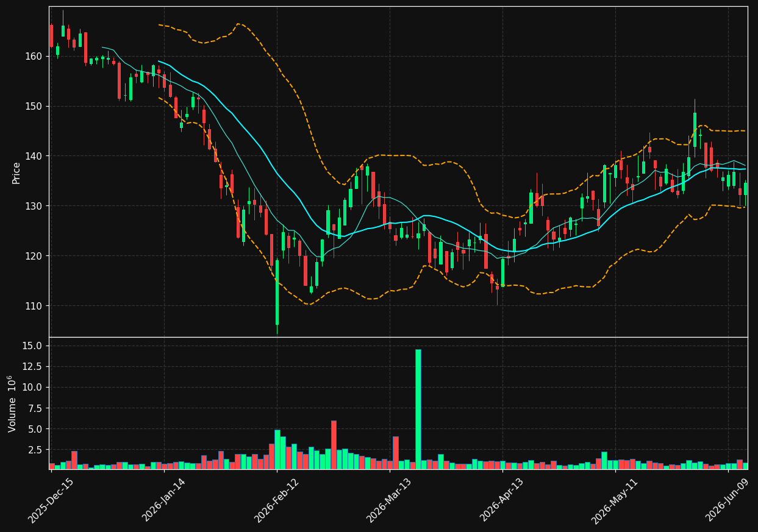Click the 2026-Mar-13 date label
758x532 pixels.
pos(390,500)
